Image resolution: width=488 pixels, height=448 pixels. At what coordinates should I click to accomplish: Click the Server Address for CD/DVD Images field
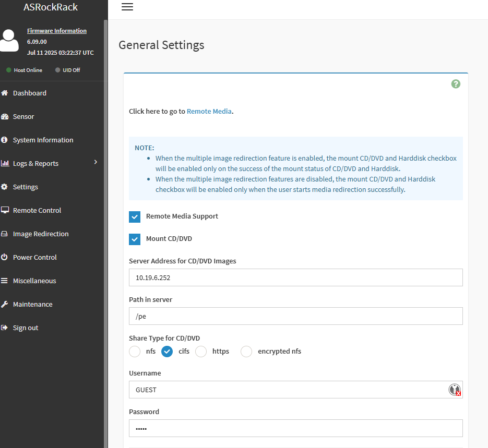pyautogui.click(x=295, y=277)
